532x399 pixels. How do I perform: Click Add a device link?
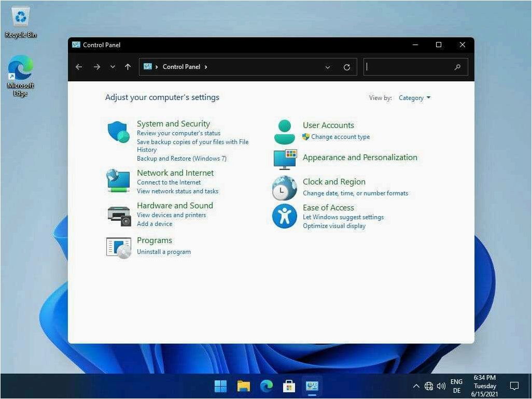coord(155,224)
